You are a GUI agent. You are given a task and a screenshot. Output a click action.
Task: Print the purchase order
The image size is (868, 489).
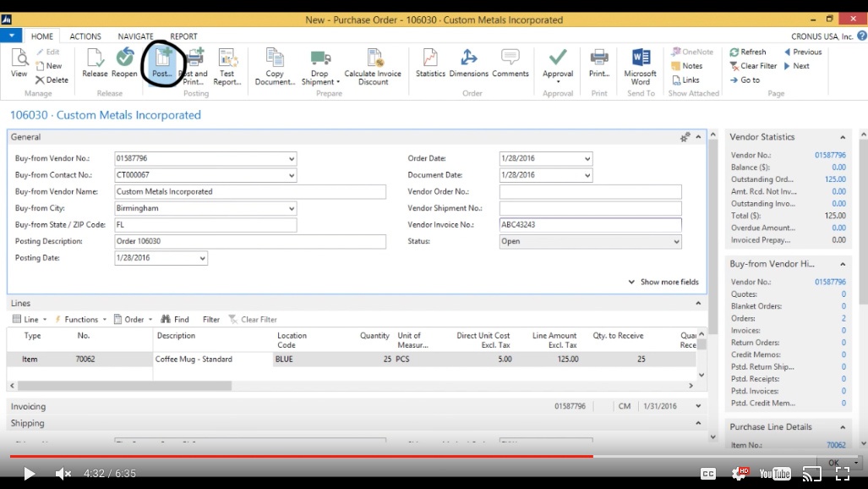(599, 63)
